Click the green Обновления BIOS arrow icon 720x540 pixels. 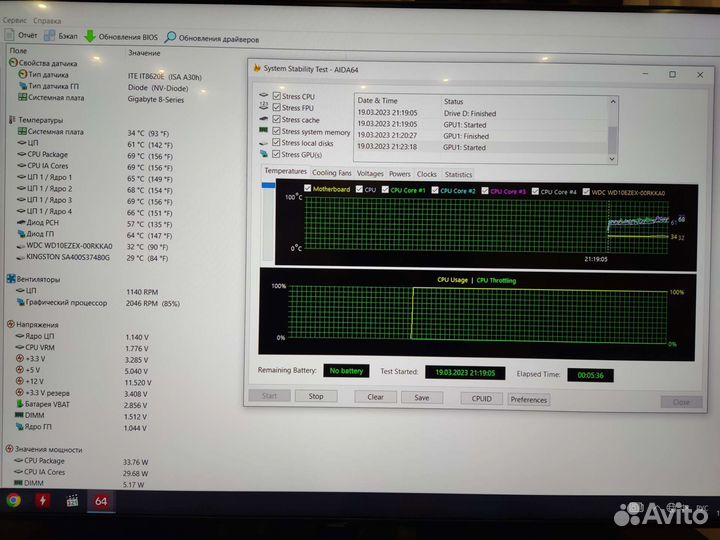(90, 36)
